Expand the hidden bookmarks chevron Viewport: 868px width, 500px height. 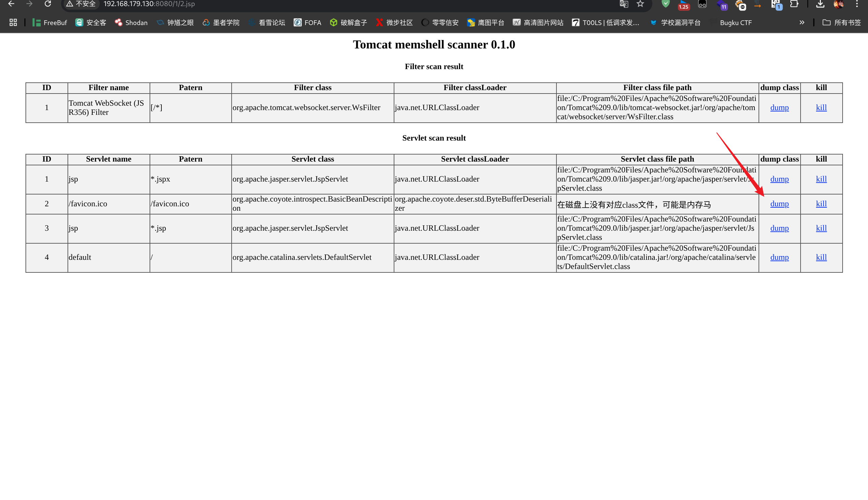(x=802, y=23)
